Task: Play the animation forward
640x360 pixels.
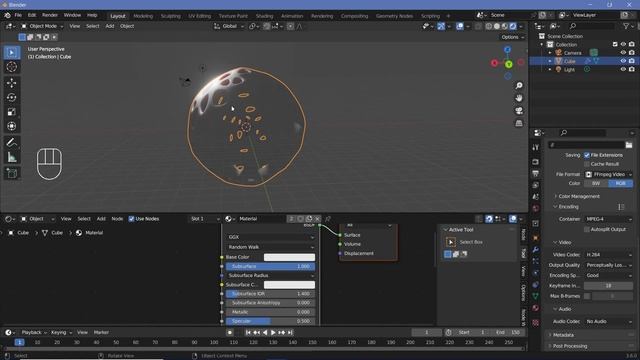Action: tap(273, 333)
